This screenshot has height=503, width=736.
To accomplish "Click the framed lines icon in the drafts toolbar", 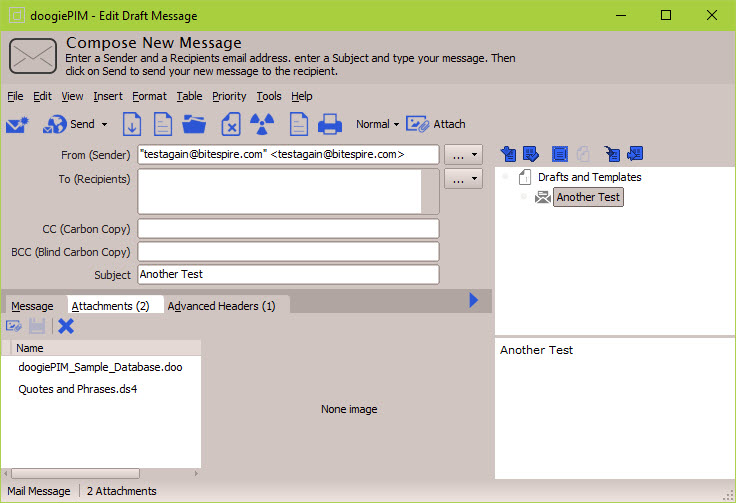I will click(560, 153).
